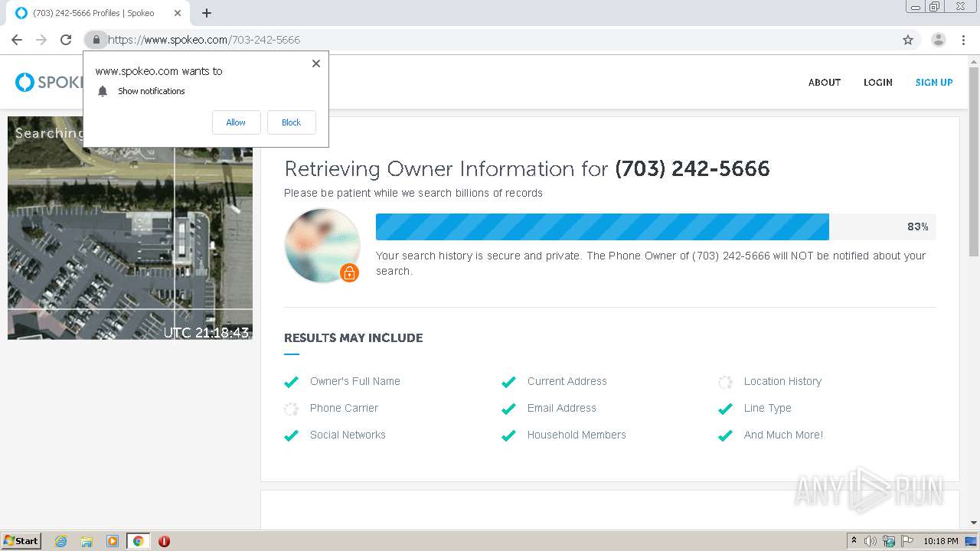Show hidden system tray icons
This screenshot has height=551, width=980.
854,541
